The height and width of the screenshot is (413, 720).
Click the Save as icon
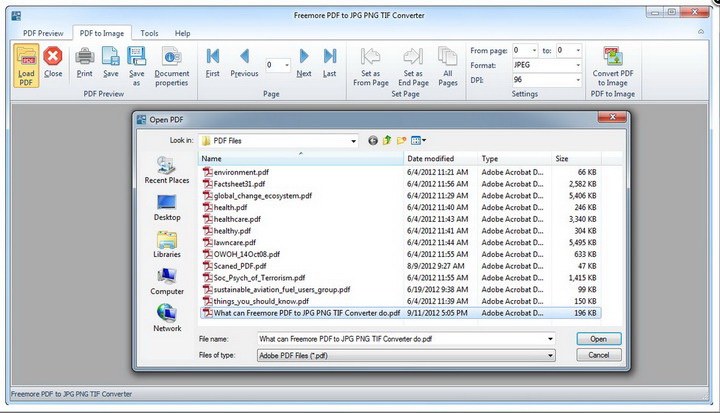[x=136, y=57]
